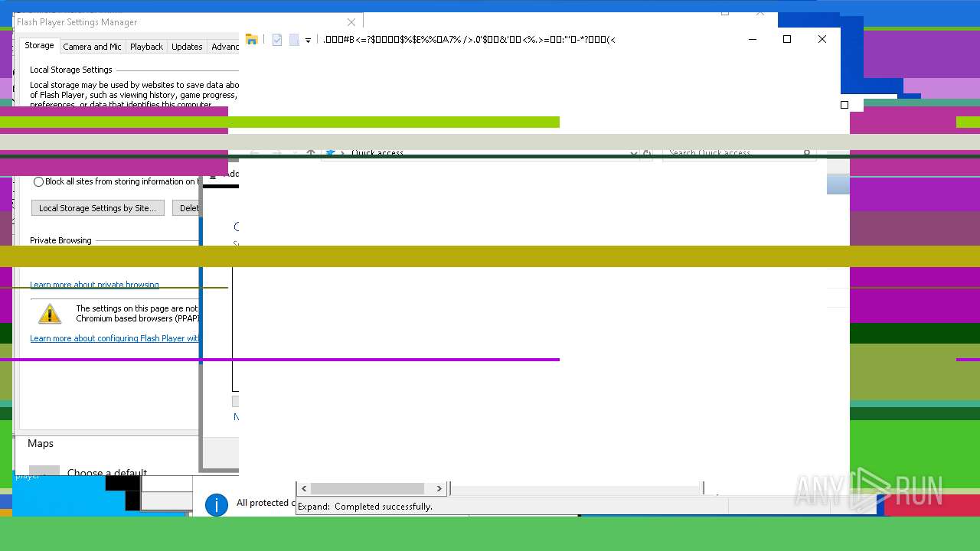Open the Customize Quick Access Toolbar dropdown
This screenshot has height=551, width=980.
pyautogui.click(x=308, y=41)
